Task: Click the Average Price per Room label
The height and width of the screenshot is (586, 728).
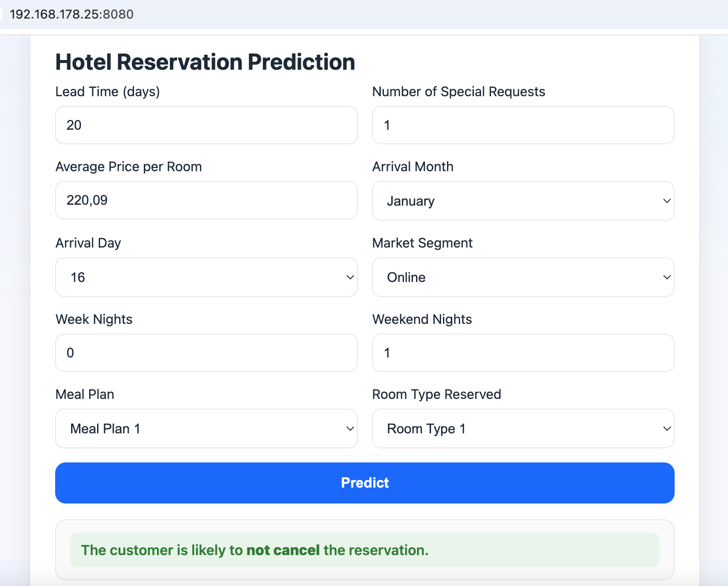Action: pos(128,167)
